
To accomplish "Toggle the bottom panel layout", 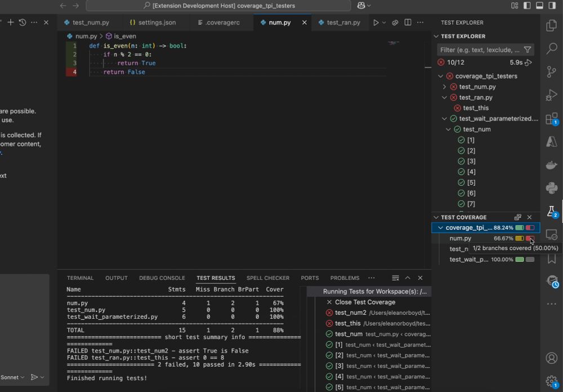I will [539, 6].
